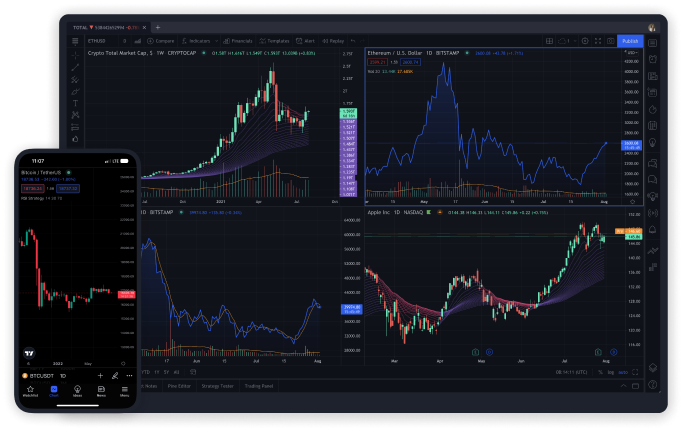Open the user profile avatar

click(x=652, y=27)
